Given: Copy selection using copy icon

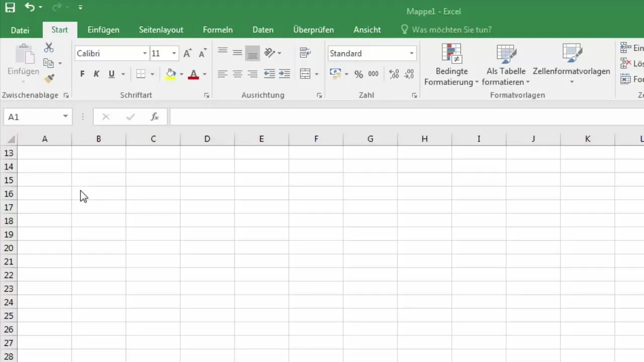Looking at the screenshot, I should [x=48, y=63].
